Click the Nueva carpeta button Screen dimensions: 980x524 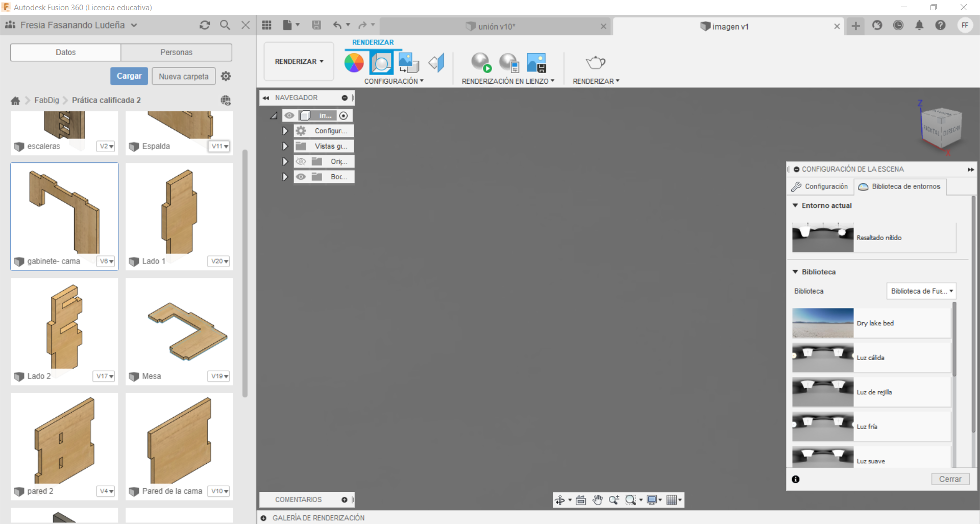click(184, 76)
